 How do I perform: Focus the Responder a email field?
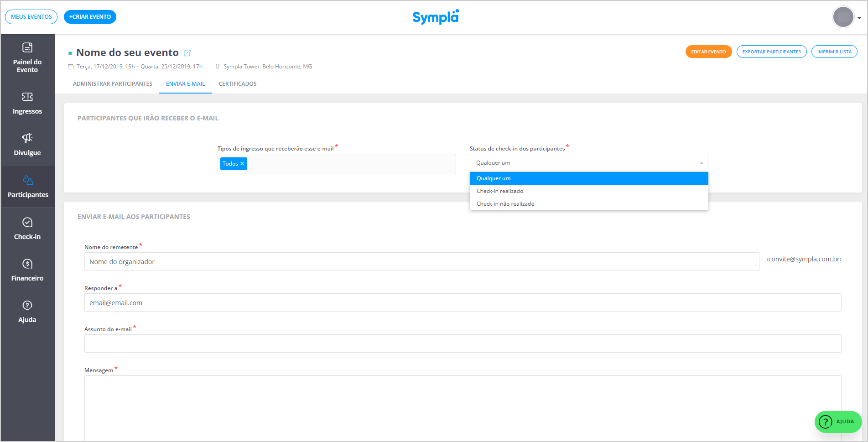pyautogui.click(x=463, y=302)
